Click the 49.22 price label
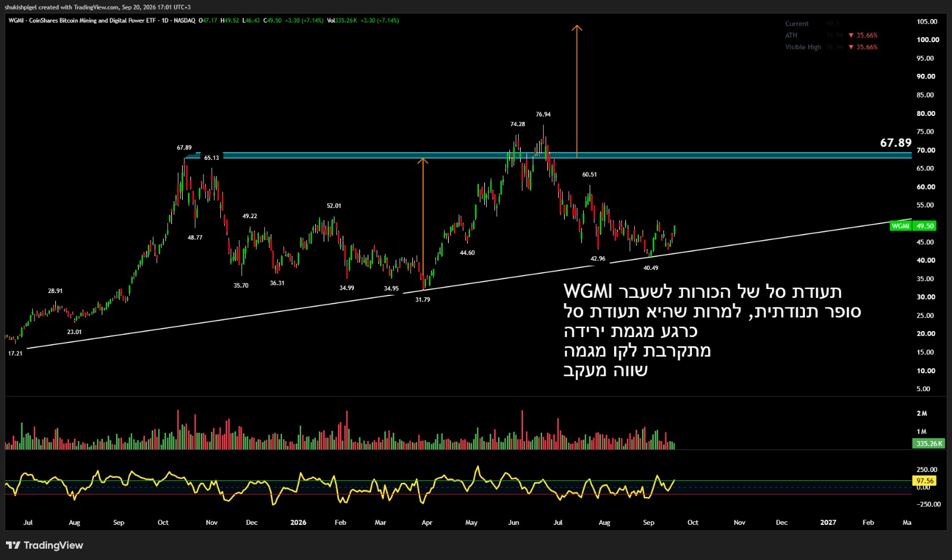Screen dimensions: 952x560 click(x=250, y=216)
